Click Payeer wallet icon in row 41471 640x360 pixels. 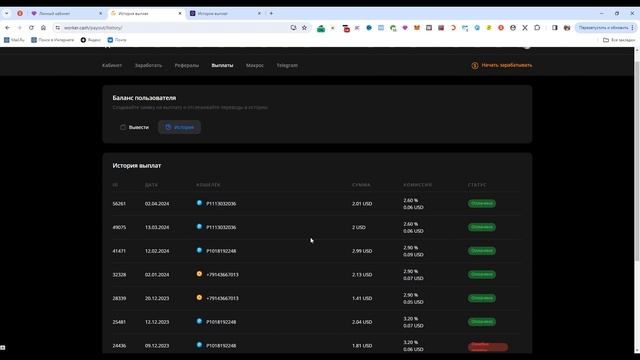point(199,250)
